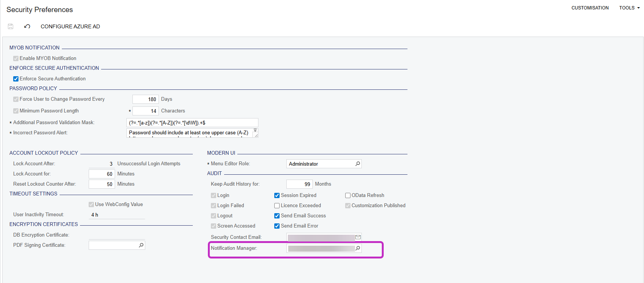Open Menu Editor Role lookup magnifier
Viewport: 644px width, 283px height.
click(358, 164)
